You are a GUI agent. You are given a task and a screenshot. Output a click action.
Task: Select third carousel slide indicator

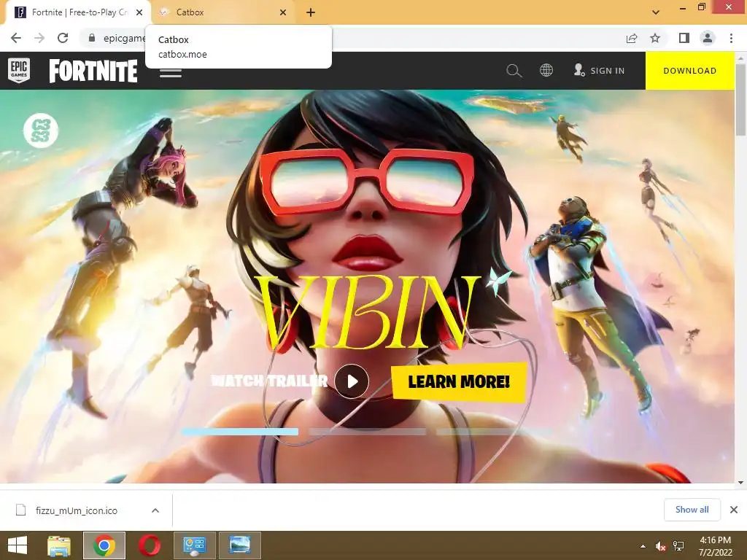pos(495,432)
